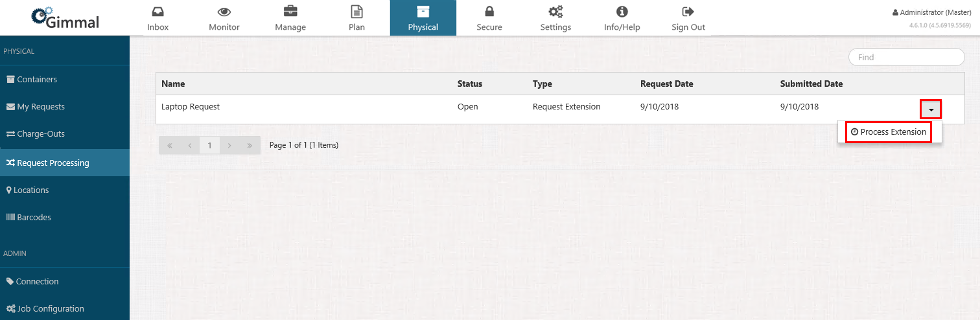Click page number 1 in pagination
980x320 pixels.
click(x=209, y=146)
